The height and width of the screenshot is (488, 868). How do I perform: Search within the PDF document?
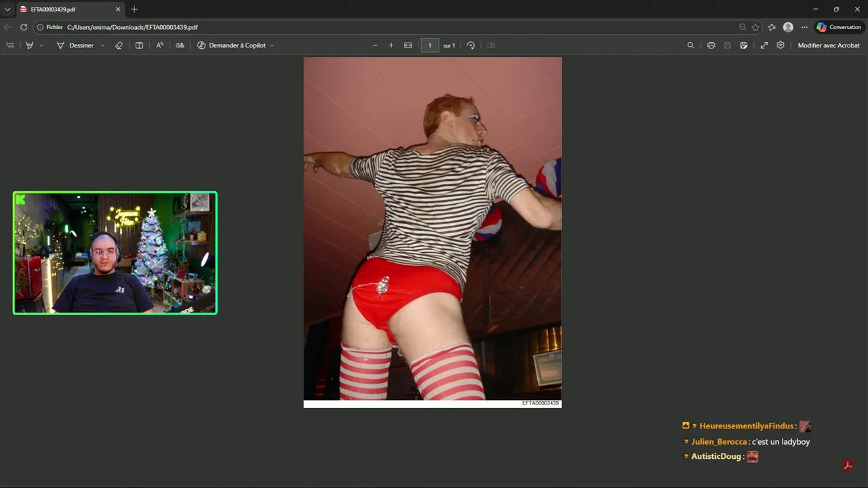(x=690, y=45)
